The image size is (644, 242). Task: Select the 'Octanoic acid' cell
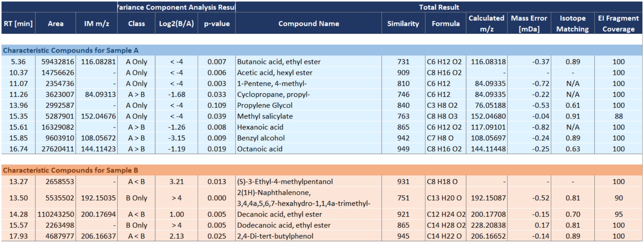(309, 149)
